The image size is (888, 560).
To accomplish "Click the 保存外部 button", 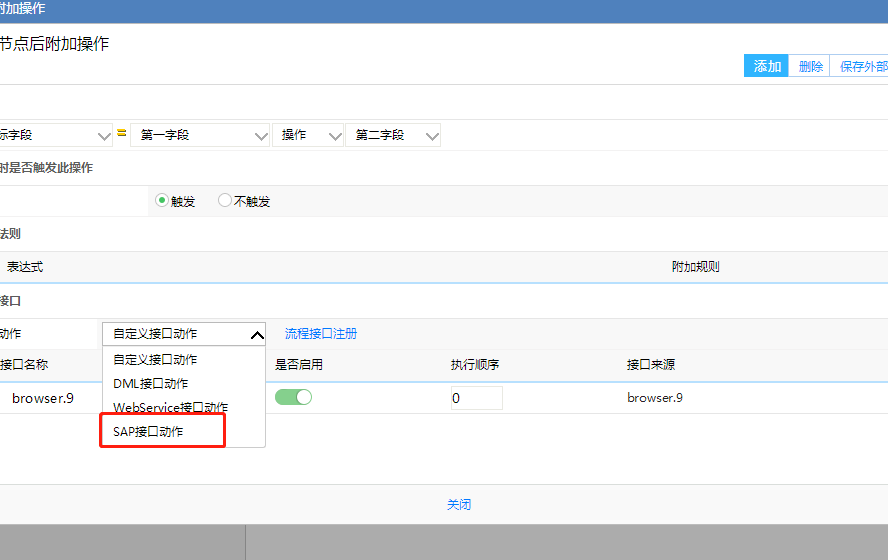I will click(861, 66).
